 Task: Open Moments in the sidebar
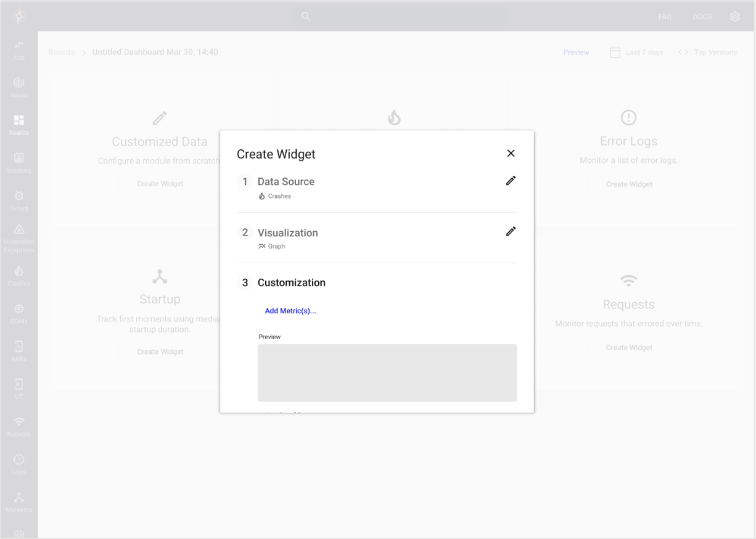coord(18,503)
